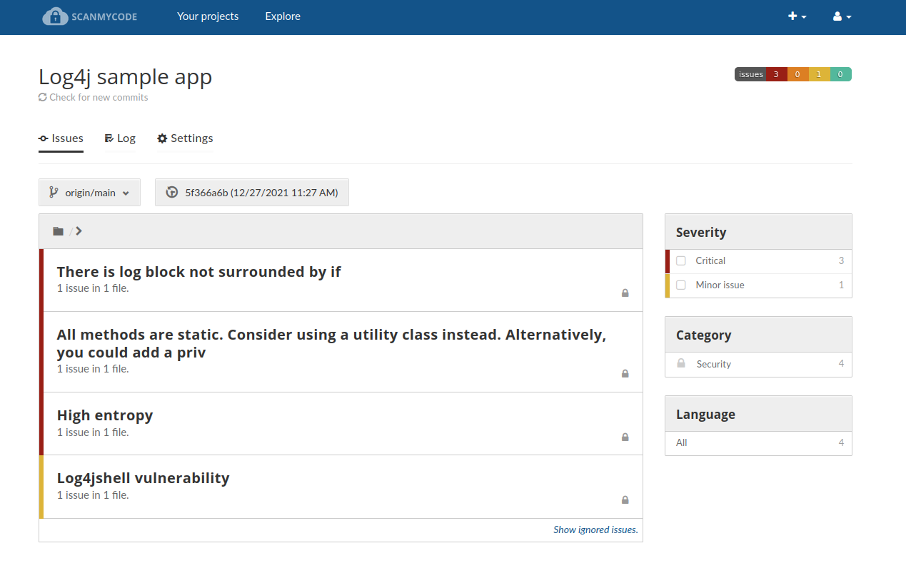Viewport: 906px width, 588px height.
Task: Open the Log4jshell vulnerability issue
Action: [143, 478]
